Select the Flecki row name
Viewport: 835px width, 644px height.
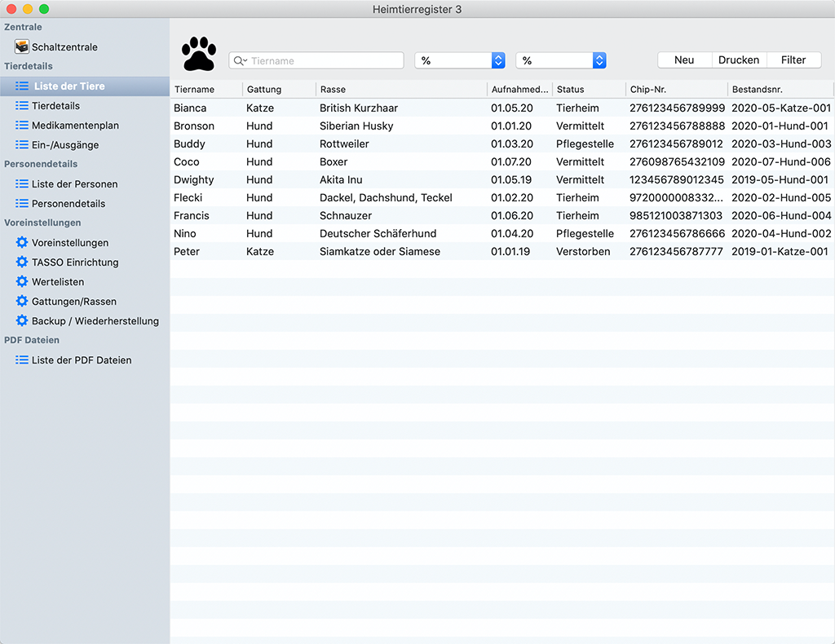click(188, 198)
